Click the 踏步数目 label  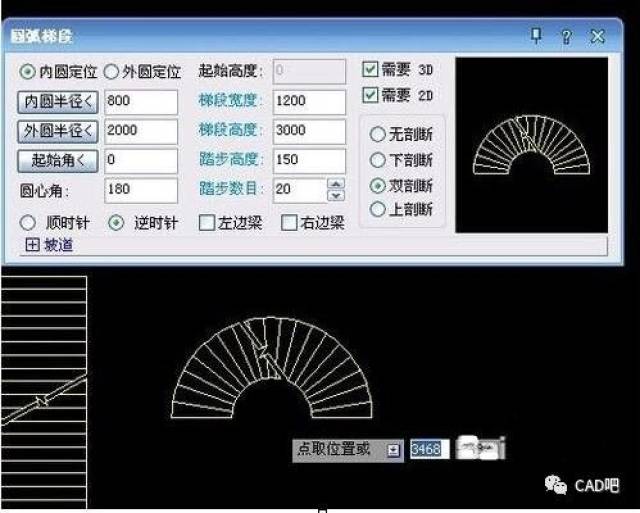(231, 189)
